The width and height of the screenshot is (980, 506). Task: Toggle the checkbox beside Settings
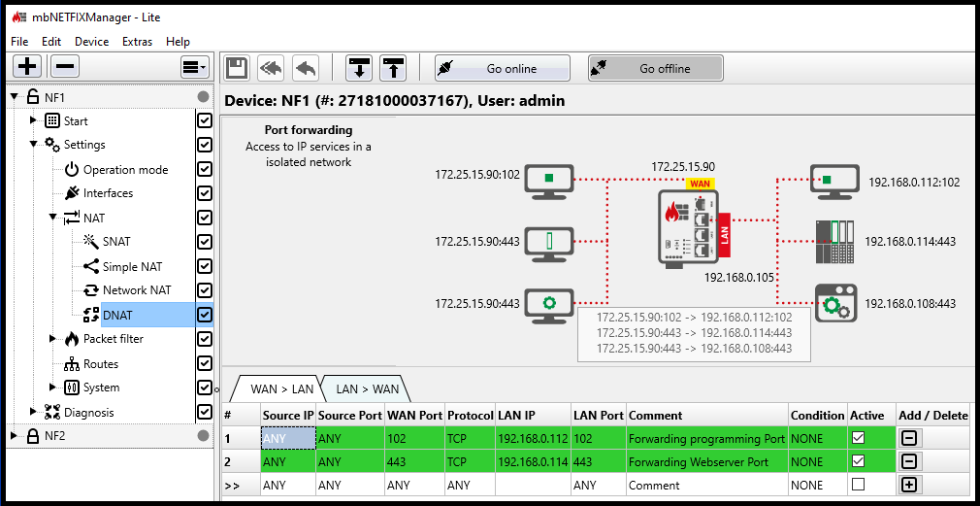[x=205, y=145]
